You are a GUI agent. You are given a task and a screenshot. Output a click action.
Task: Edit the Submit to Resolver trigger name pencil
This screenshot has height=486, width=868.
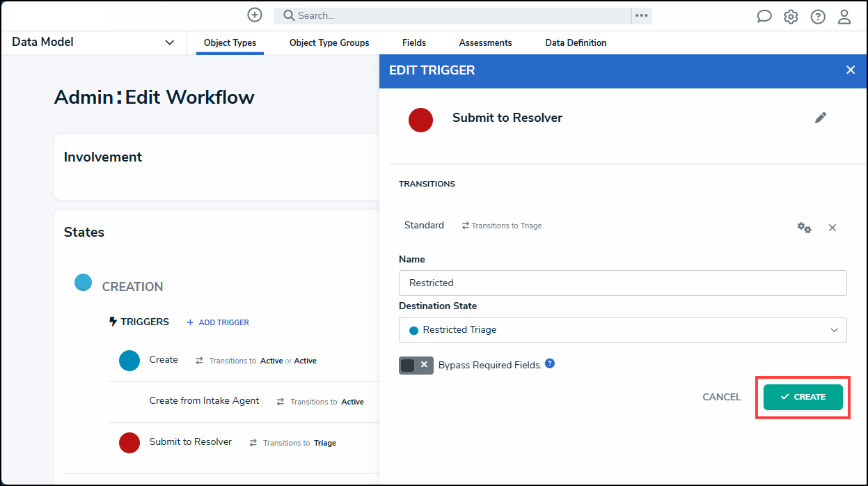click(821, 118)
